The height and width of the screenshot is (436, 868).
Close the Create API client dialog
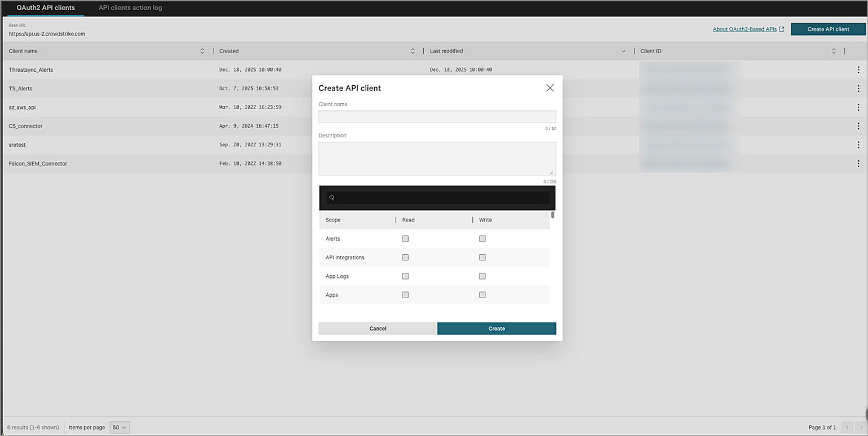click(x=550, y=88)
